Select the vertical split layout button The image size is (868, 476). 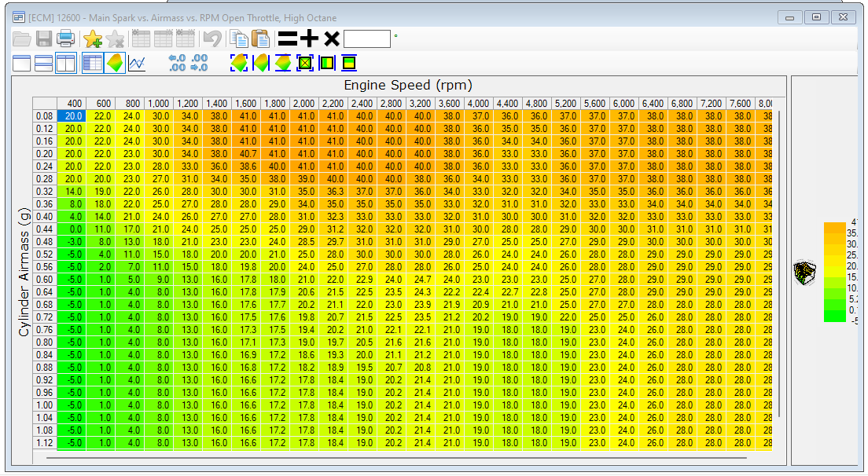pos(66,63)
